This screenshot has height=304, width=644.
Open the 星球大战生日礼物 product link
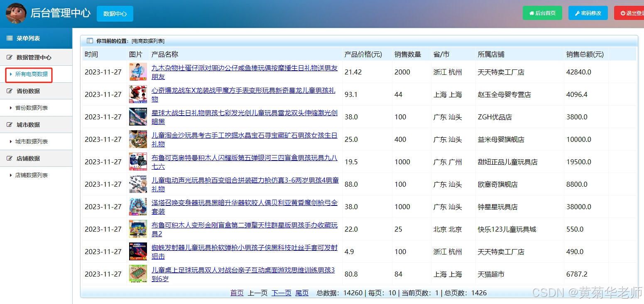point(245,117)
